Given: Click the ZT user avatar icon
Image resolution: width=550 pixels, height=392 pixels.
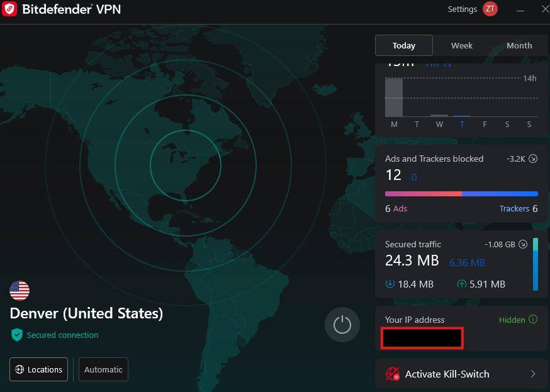Looking at the screenshot, I should click(x=490, y=9).
